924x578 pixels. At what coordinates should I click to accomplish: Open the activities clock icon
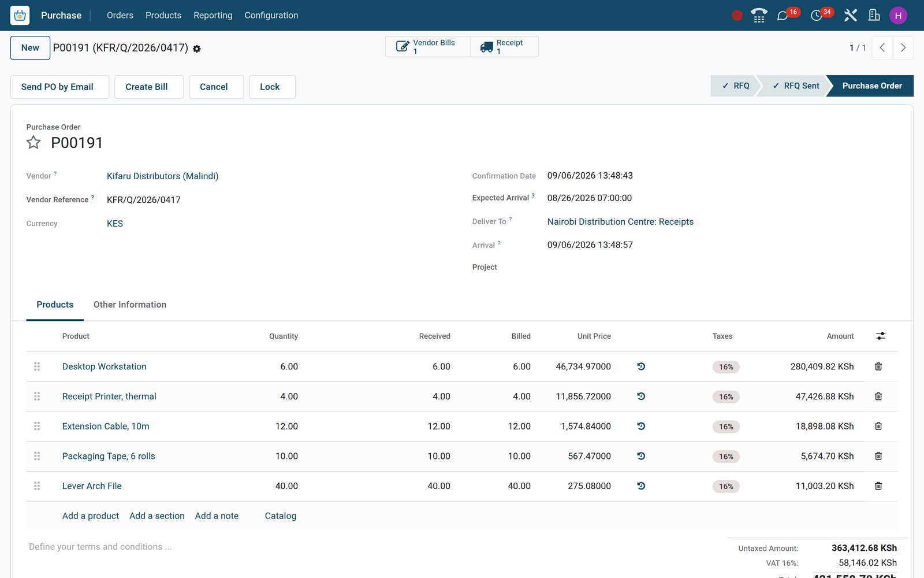816,16
